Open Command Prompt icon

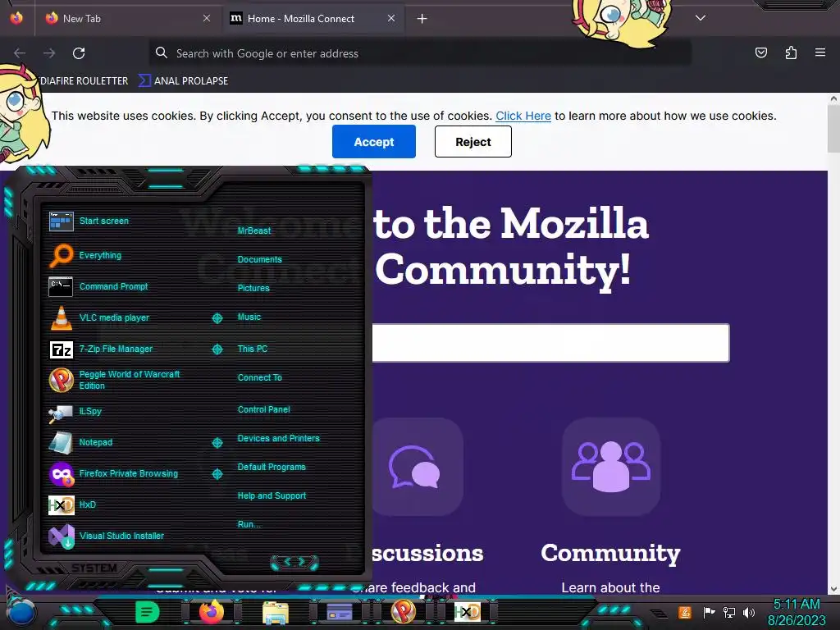pos(61,286)
